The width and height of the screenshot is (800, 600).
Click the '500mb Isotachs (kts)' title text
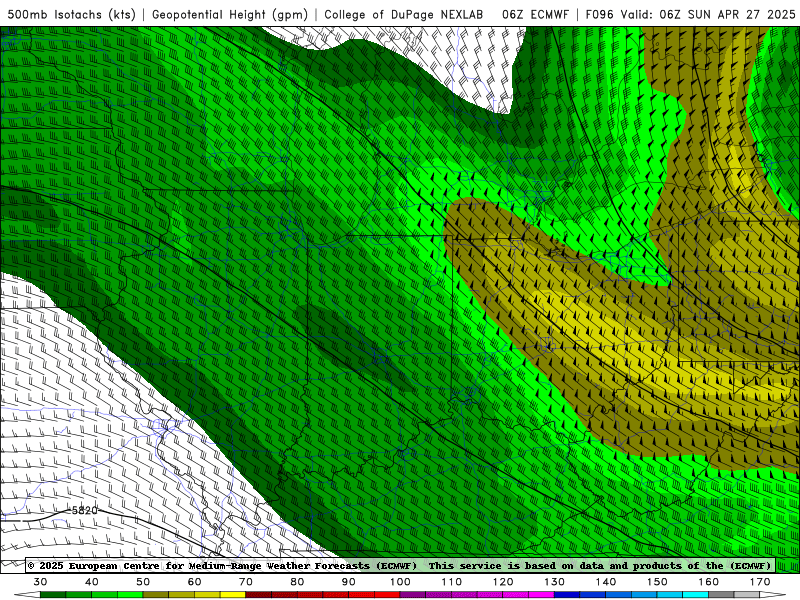tap(71, 15)
